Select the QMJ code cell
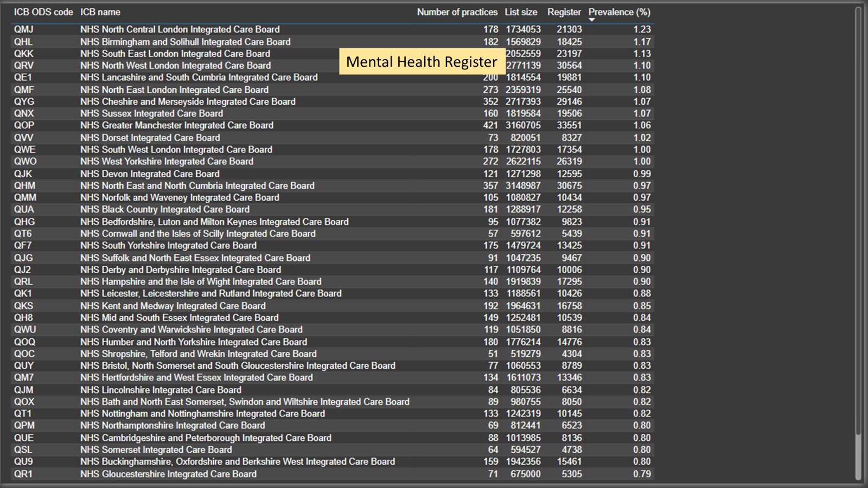The image size is (868, 488). 23,29
